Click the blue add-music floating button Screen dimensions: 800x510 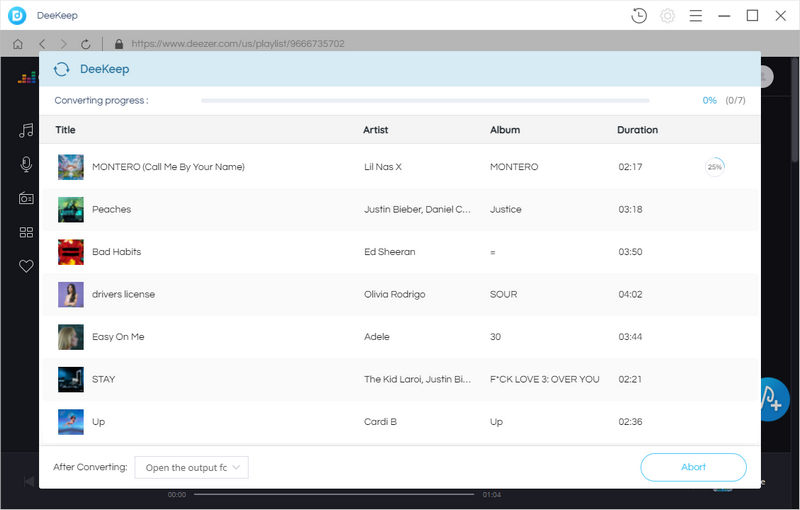tap(773, 399)
